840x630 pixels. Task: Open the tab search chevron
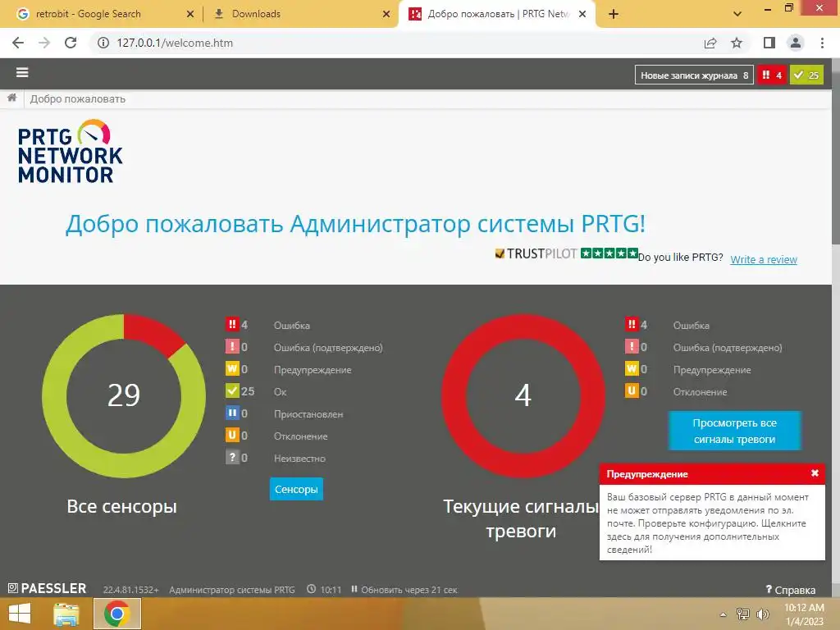tap(737, 14)
